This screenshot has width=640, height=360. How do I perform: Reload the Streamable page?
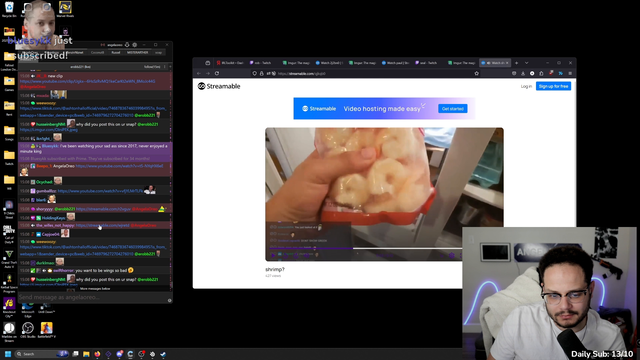point(217,73)
